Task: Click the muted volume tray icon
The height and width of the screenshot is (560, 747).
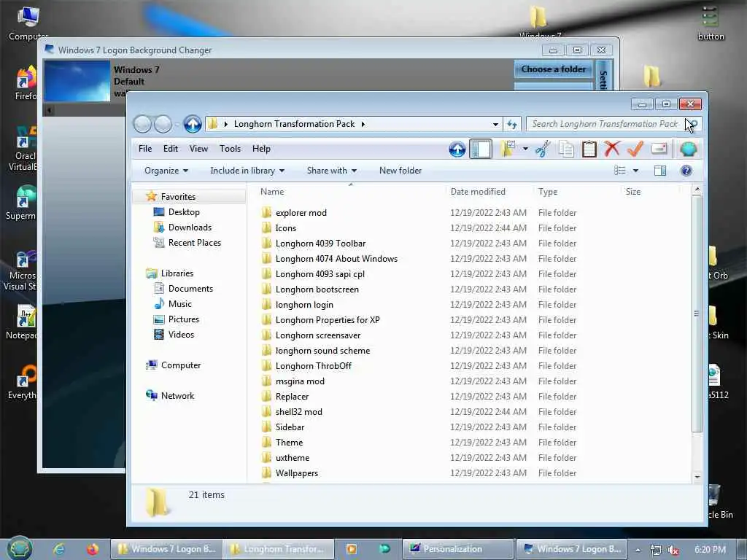Action: tap(673, 550)
